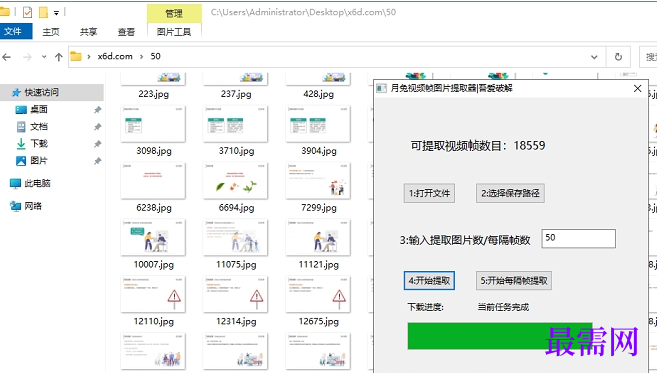This screenshot has width=657, height=373.
Task: Click the 下载 download arrow icon
Action: click(21, 144)
